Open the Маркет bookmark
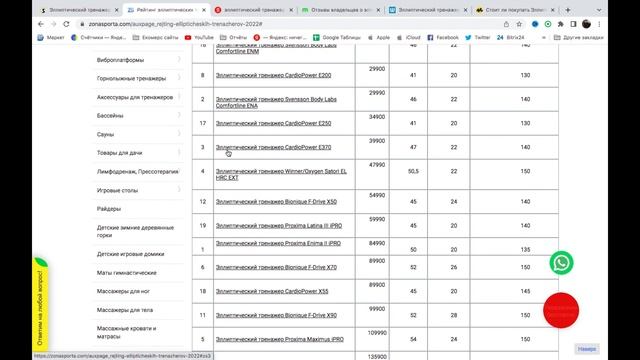640x360 pixels. (x=51, y=38)
